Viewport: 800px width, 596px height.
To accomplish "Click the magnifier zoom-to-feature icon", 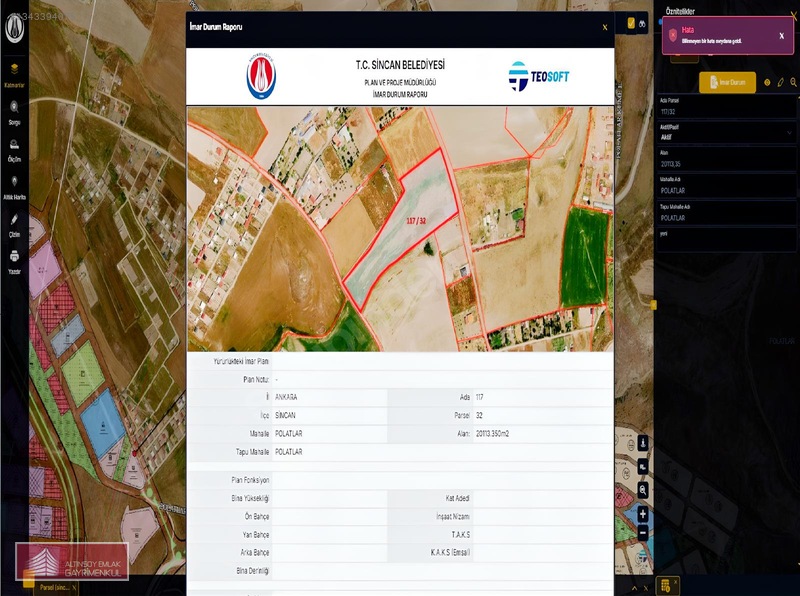I will tap(793, 82).
